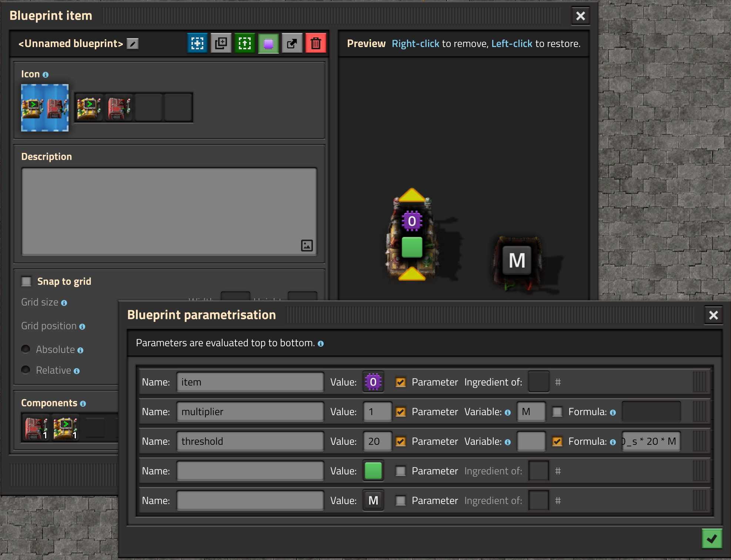This screenshot has width=731, height=560.
Task: Delete the blueprint using the red trash icon
Action: pyautogui.click(x=316, y=43)
